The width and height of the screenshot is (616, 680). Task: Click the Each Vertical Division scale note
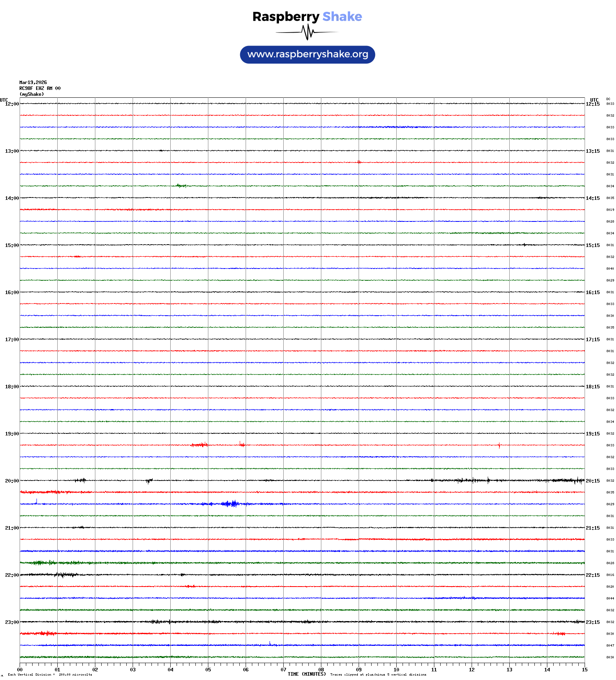point(50,675)
